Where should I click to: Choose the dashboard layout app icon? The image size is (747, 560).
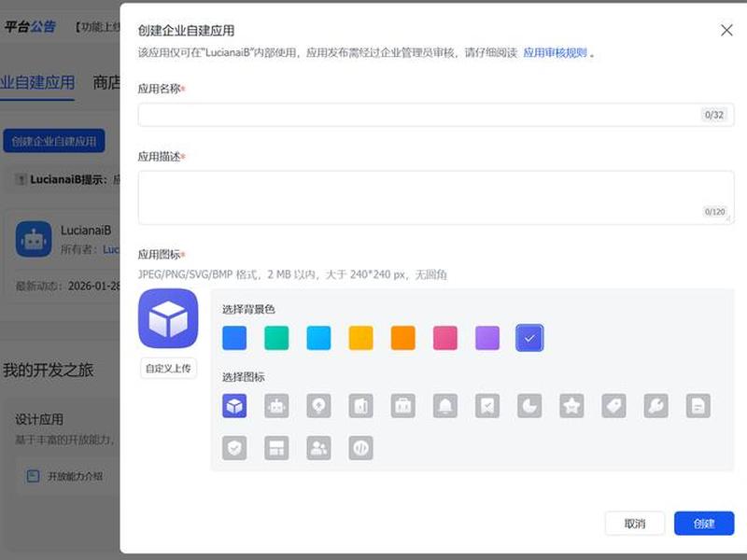click(x=276, y=448)
